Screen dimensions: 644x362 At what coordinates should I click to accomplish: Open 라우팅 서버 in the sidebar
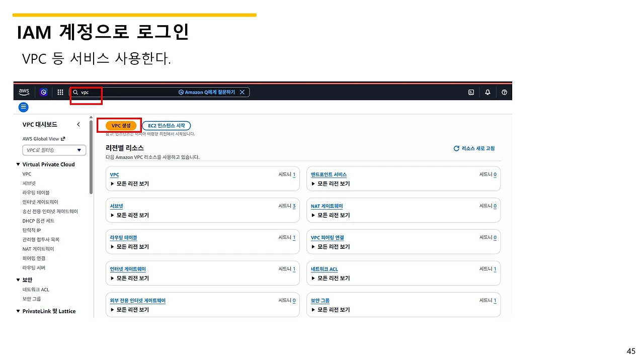click(x=34, y=268)
